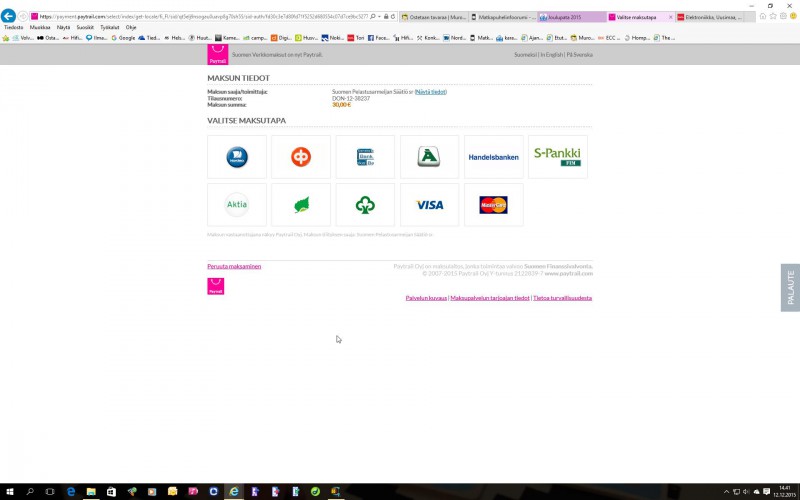
Task: Select S-Pankki payment option
Action: [557, 157]
